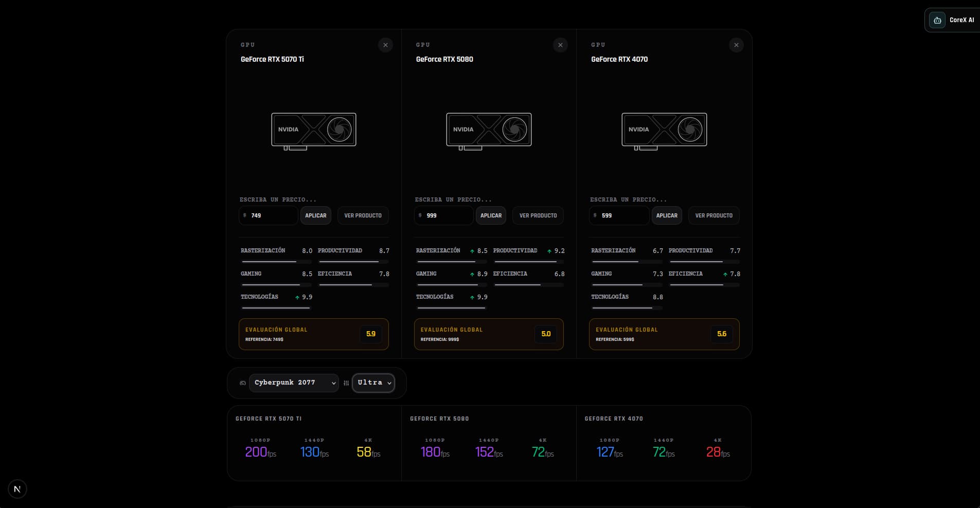Dismiss the GeForce RTX 4070 card
Screen dimensions: 980x508
[x=736, y=45]
